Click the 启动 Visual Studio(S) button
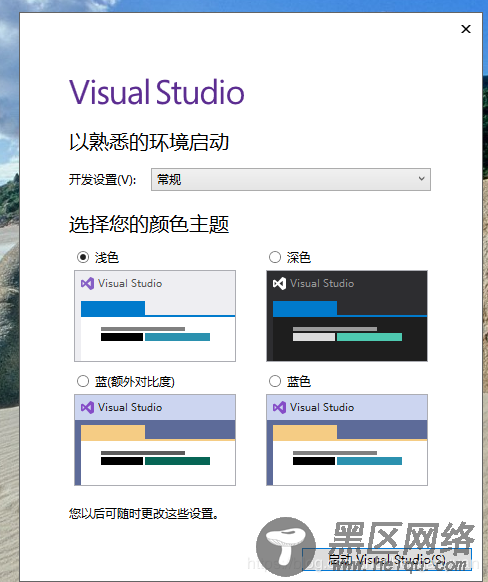 coord(387,559)
